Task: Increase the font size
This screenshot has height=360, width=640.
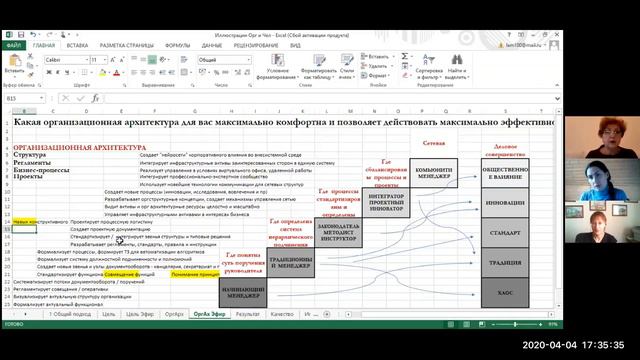Action: [113, 60]
